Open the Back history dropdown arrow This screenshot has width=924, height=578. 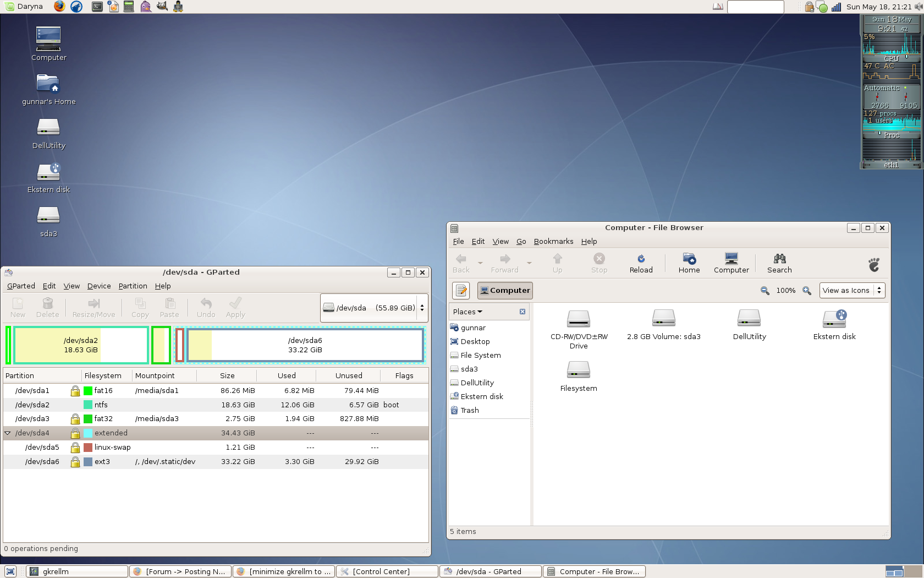click(480, 263)
